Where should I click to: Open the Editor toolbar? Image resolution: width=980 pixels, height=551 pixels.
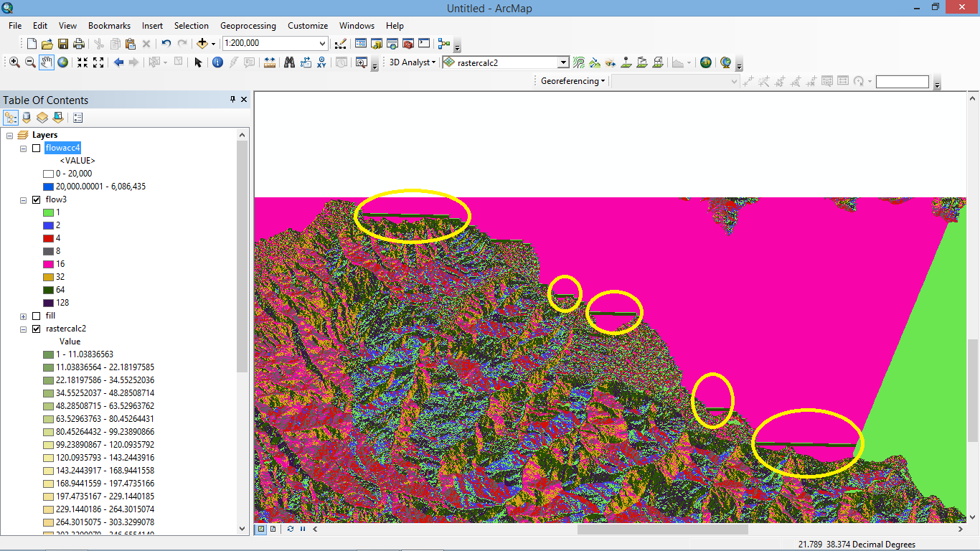341,44
